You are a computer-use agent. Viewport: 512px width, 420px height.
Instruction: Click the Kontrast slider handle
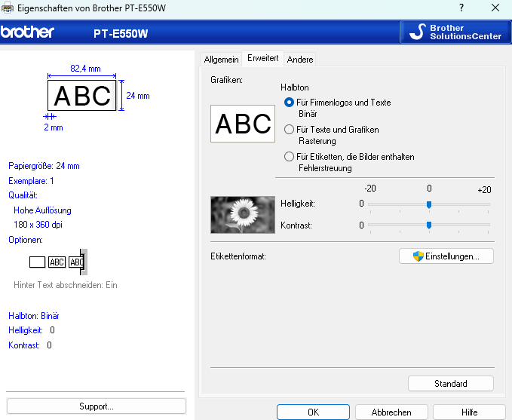point(429,225)
